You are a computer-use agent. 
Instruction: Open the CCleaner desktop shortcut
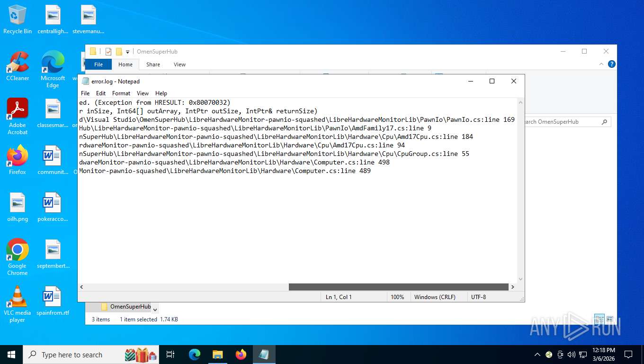pyautogui.click(x=18, y=66)
